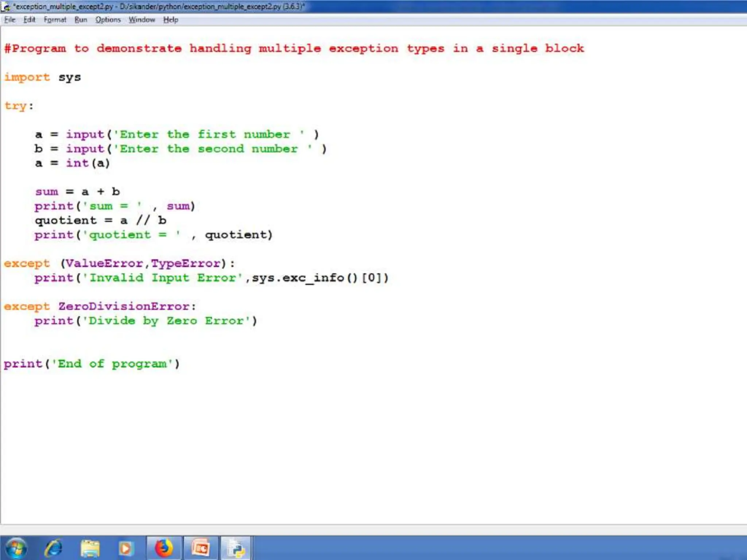
Task: Launch Internet Explorer from the taskbar
Action: coord(53,548)
